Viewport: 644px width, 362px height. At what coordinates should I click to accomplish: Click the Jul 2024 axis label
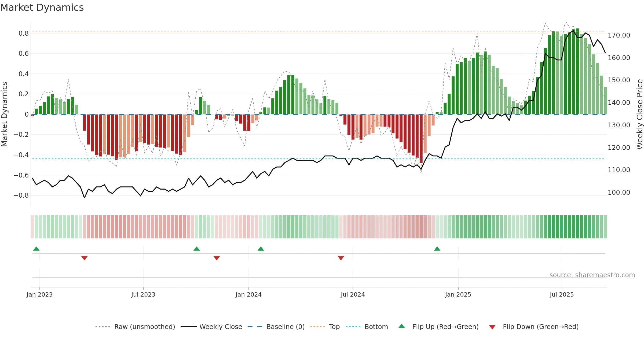tap(353, 294)
